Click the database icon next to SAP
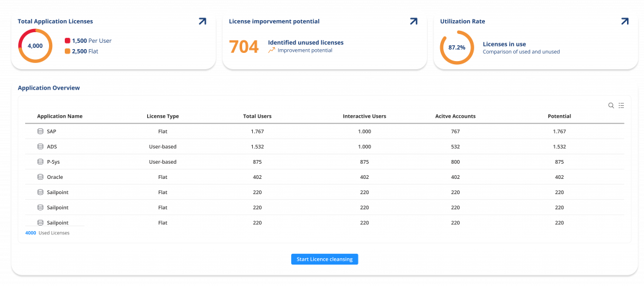 [x=41, y=132]
